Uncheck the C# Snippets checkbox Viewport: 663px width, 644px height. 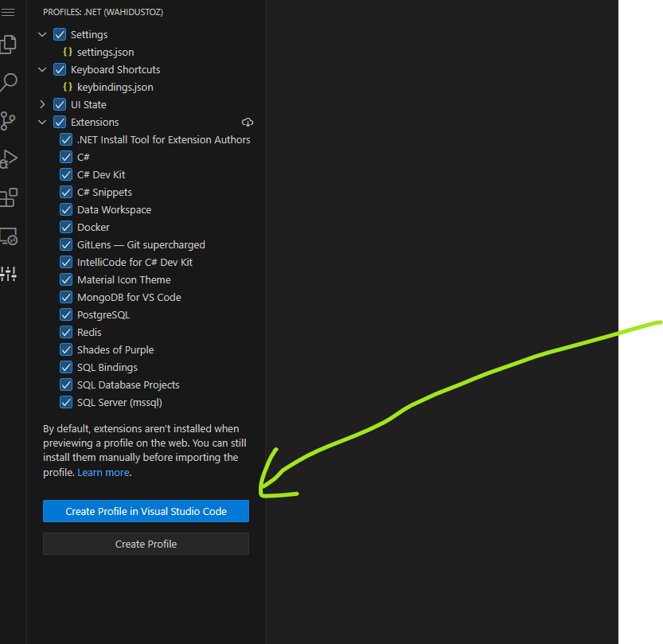[66, 193]
